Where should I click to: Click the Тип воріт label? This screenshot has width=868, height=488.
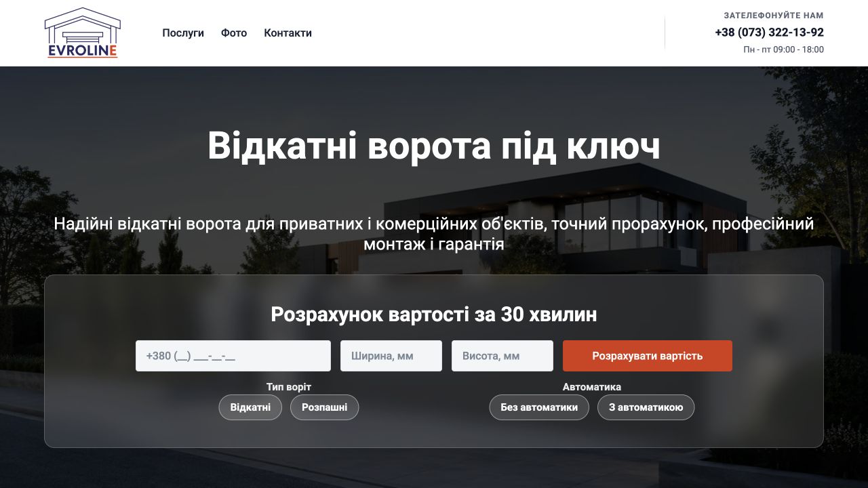[x=289, y=387]
